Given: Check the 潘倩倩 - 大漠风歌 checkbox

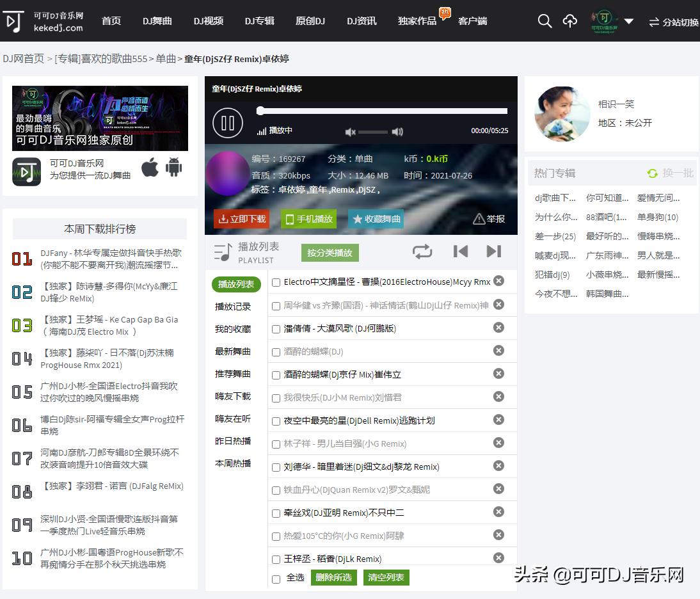Looking at the screenshot, I should [276, 329].
